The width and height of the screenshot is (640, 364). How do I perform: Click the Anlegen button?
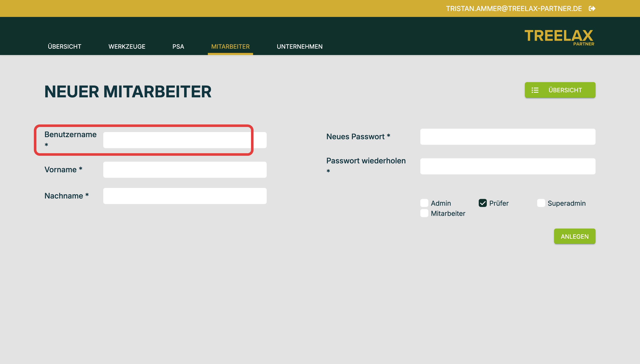coord(575,236)
